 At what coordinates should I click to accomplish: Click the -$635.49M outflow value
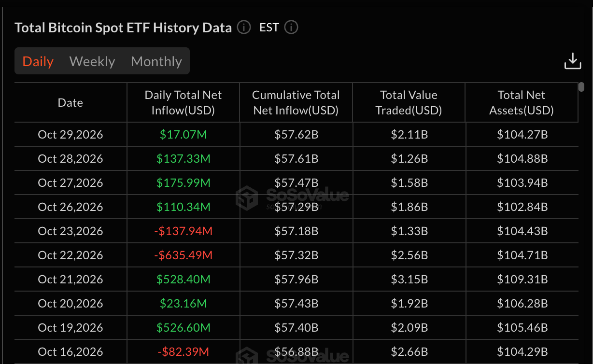click(x=184, y=255)
